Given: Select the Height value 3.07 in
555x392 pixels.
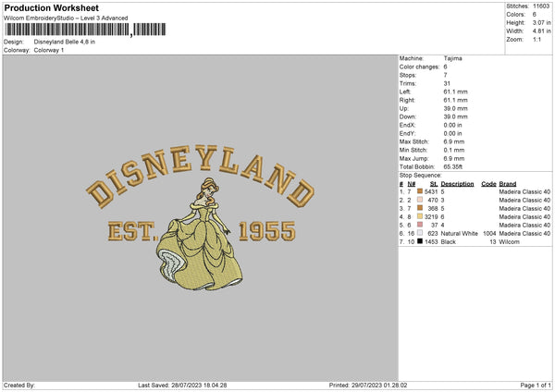Looking at the screenshot, I should coord(541,22).
